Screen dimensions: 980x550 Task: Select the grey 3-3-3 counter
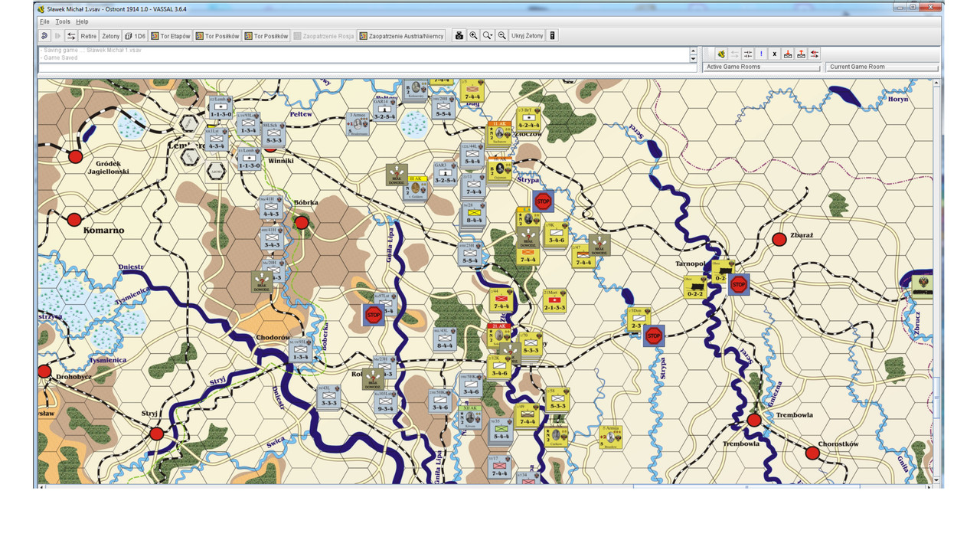click(328, 397)
